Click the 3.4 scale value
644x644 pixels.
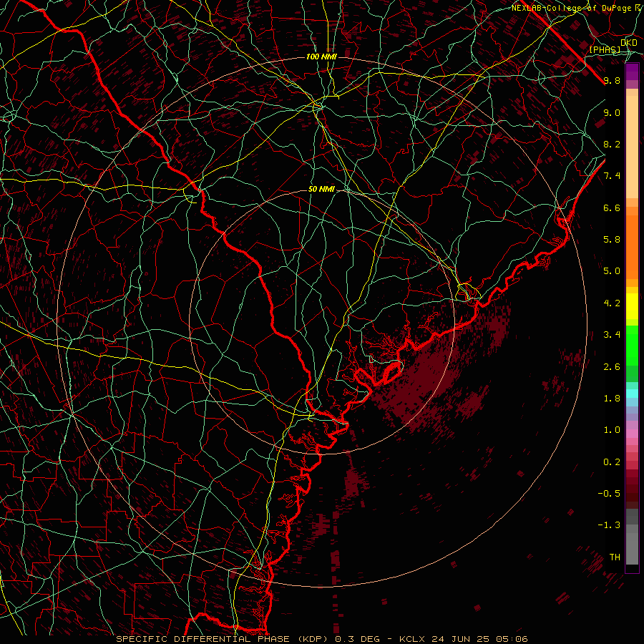coord(612,335)
